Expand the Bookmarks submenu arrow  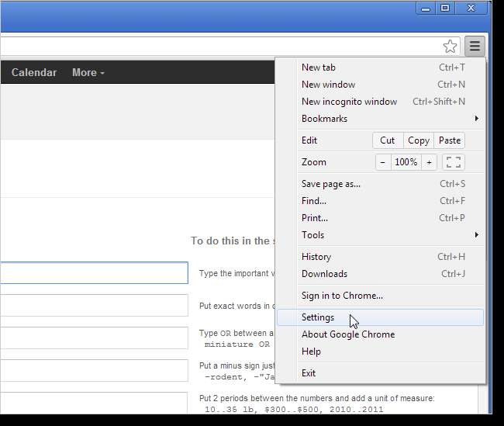point(477,119)
